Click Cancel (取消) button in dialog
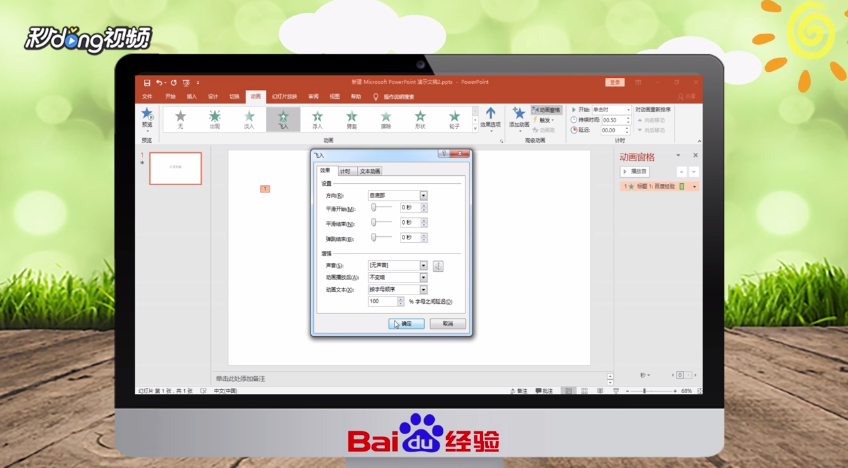The image size is (848, 468). pos(448,324)
